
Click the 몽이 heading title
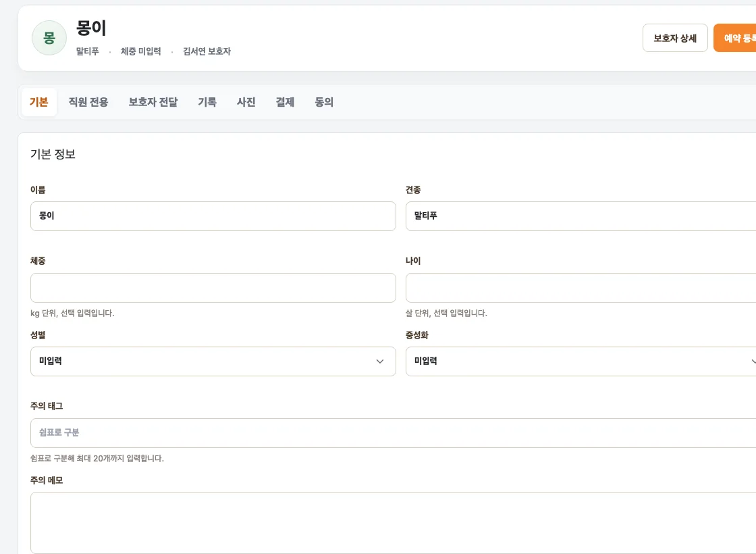click(x=91, y=28)
